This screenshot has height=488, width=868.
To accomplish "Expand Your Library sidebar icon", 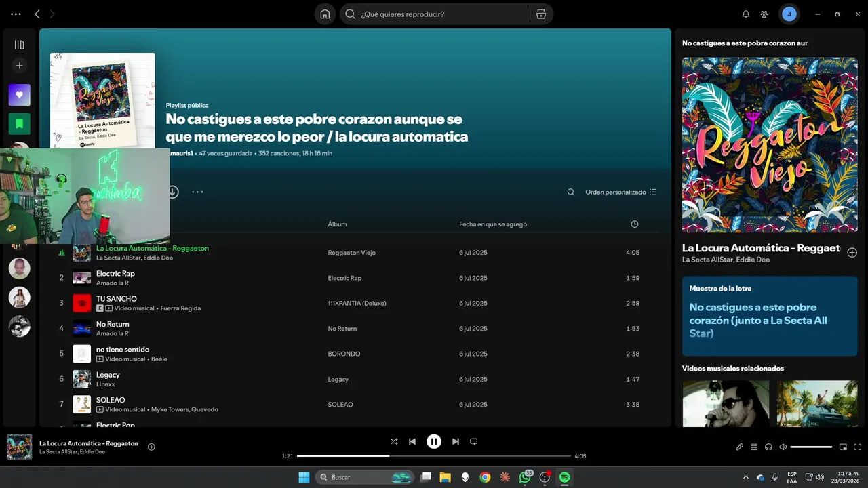I will (19, 45).
